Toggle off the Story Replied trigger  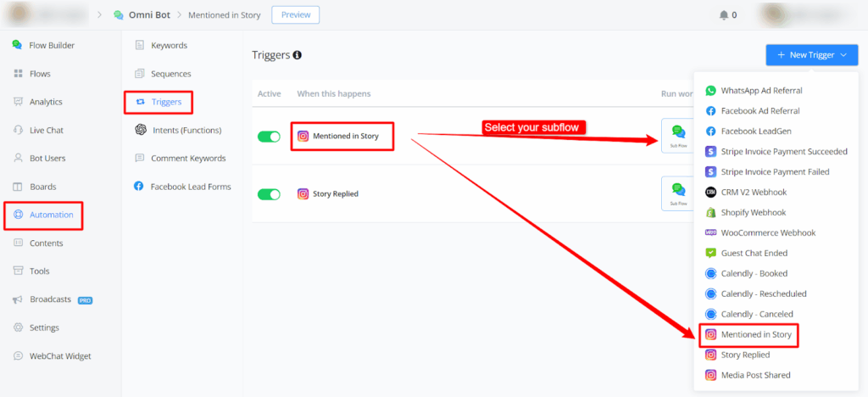(x=269, y=194)
